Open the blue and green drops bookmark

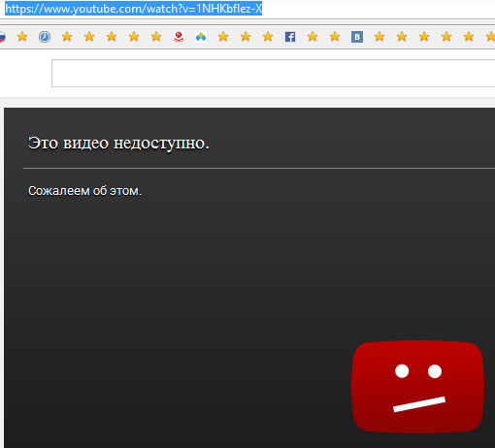tap(201, 37)
